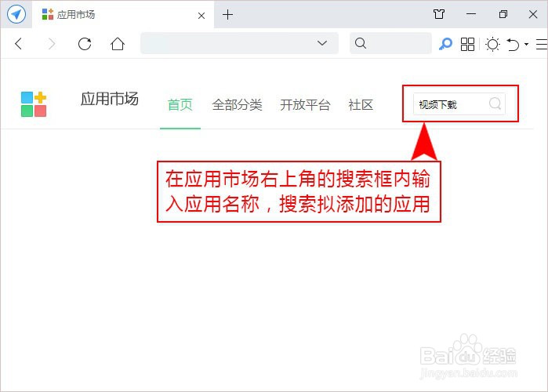
Task: Minimize the browser window
Action: pos(470,14)
